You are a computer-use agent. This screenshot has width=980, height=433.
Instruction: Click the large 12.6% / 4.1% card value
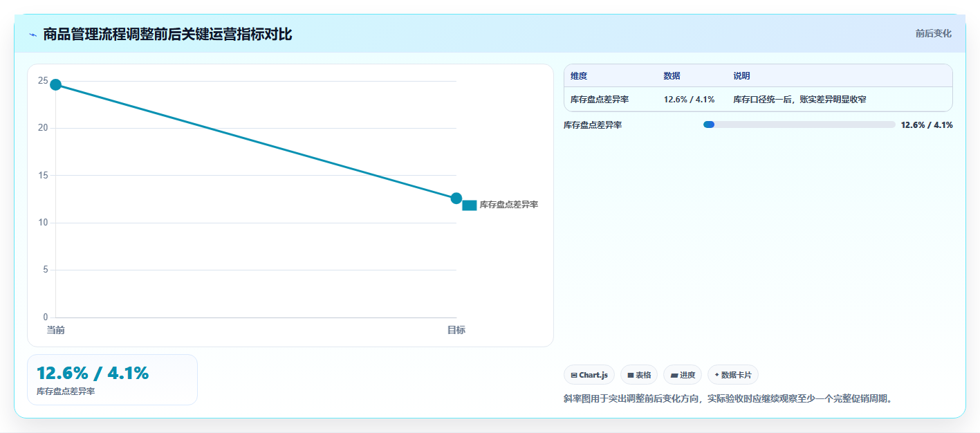[93, 373]
